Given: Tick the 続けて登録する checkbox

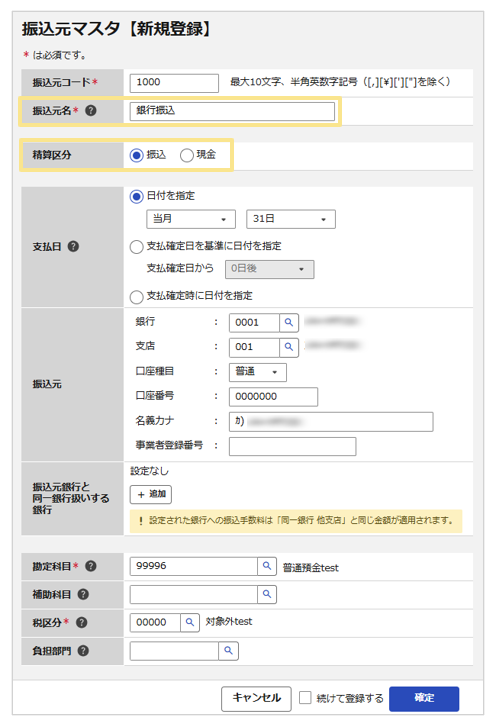Looking at the screenshot, I should 305,698.
